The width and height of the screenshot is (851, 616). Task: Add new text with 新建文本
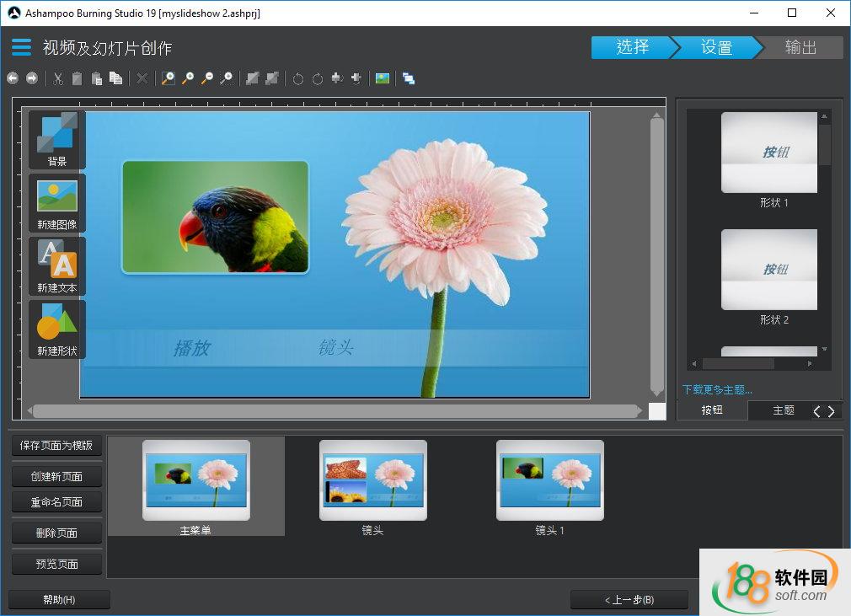click(x=57, y=266)
